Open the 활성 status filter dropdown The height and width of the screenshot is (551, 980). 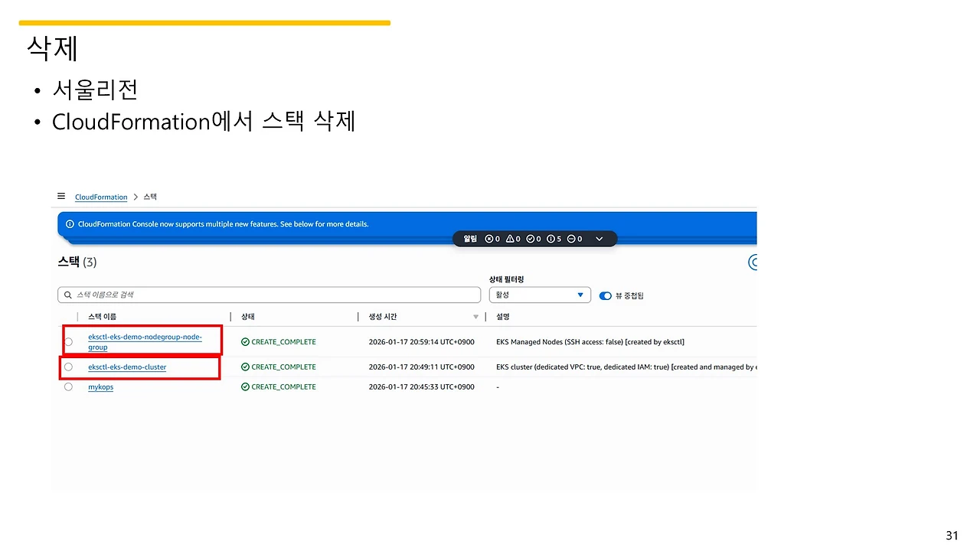[540, 295]
